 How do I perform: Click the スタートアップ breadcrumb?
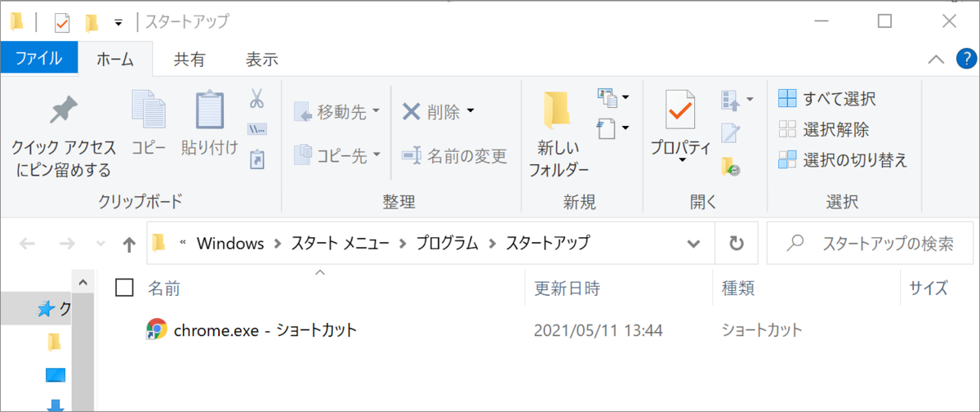[x=548, y=243]
